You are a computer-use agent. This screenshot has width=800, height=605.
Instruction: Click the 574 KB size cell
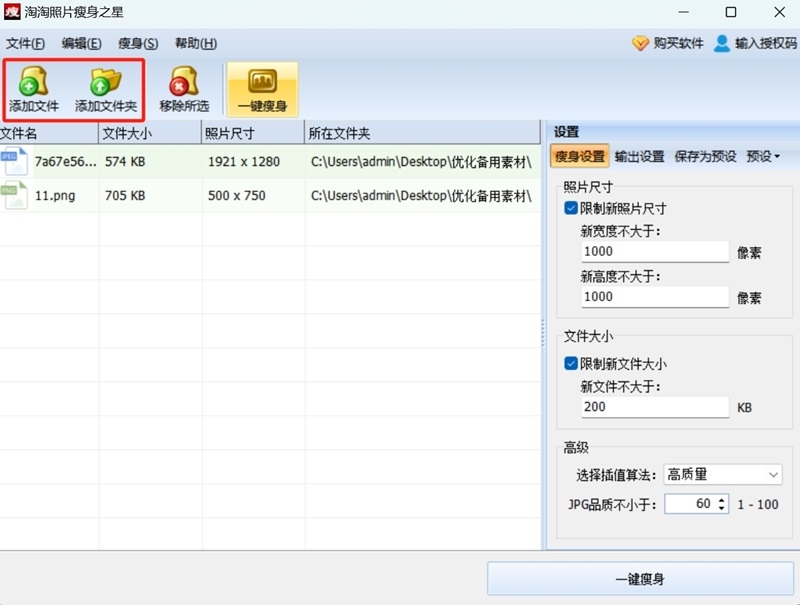point(125,162)
